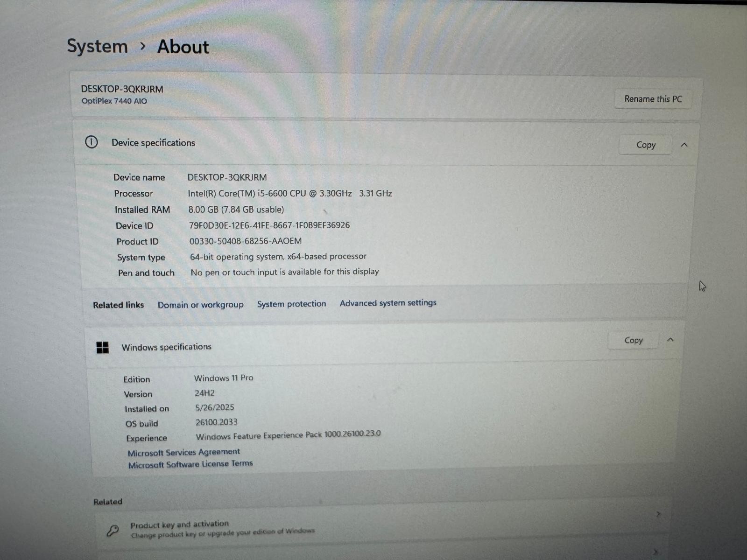Collapse the Windows specifications section chevron
This screenshot has width=747, height=560.
click(670, 340)
